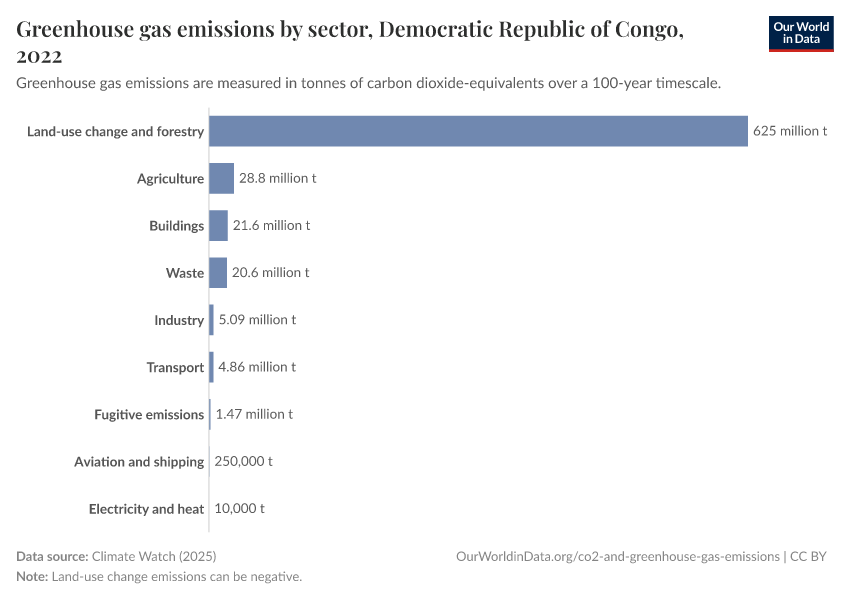Viewport: 850px width, 600px height.
Task: Click the Agriculture sector label
Action: click(x=170, y=179)
